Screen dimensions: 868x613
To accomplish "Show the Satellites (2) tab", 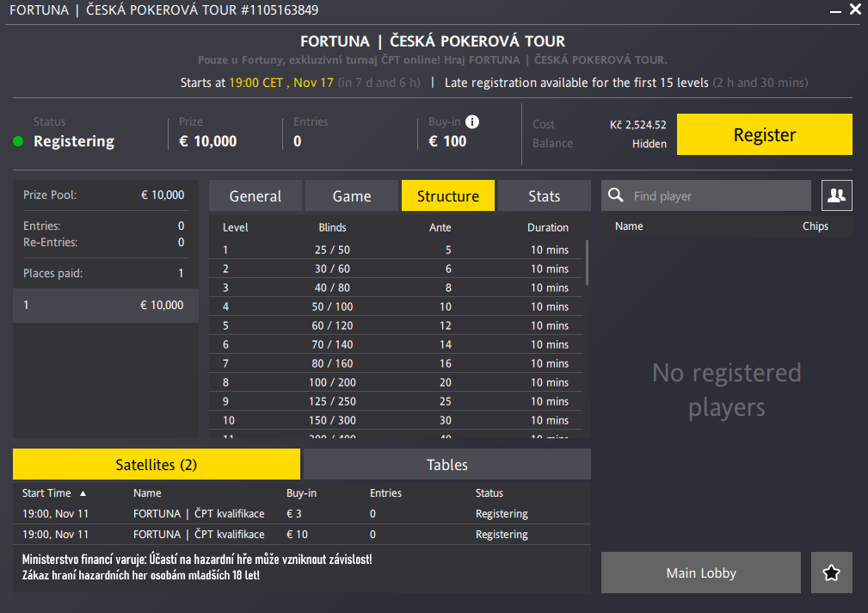I will 157,464.
